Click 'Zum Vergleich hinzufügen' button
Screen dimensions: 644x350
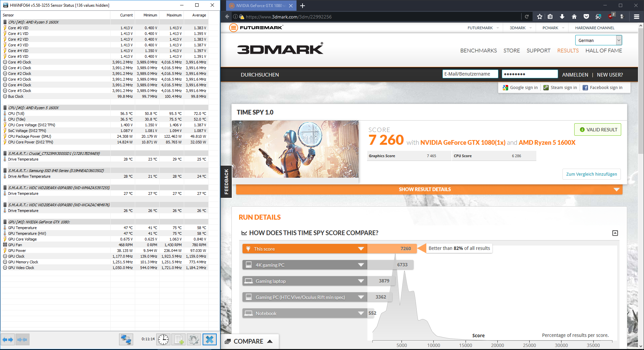592,174
